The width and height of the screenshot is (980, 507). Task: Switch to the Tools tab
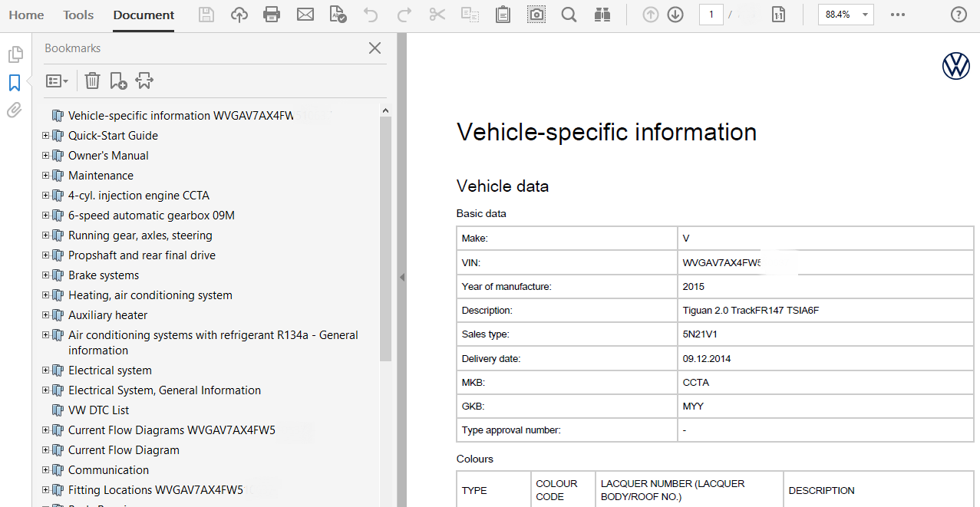pos(78,15)
